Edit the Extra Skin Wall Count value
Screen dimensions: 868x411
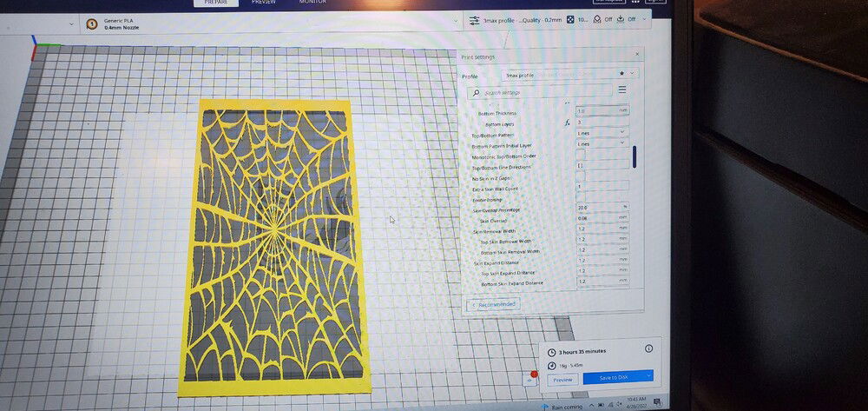pyautogui.click(x=602, y=187)
